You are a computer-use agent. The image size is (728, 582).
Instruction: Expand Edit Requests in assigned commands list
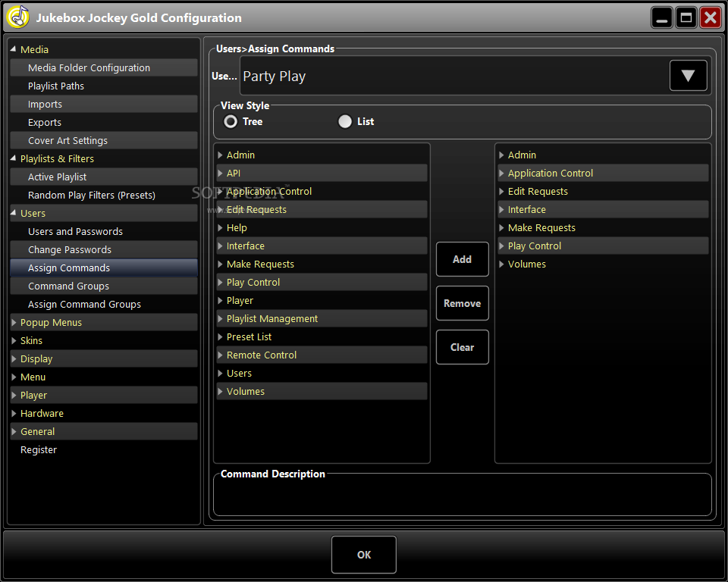click(501, 191)
